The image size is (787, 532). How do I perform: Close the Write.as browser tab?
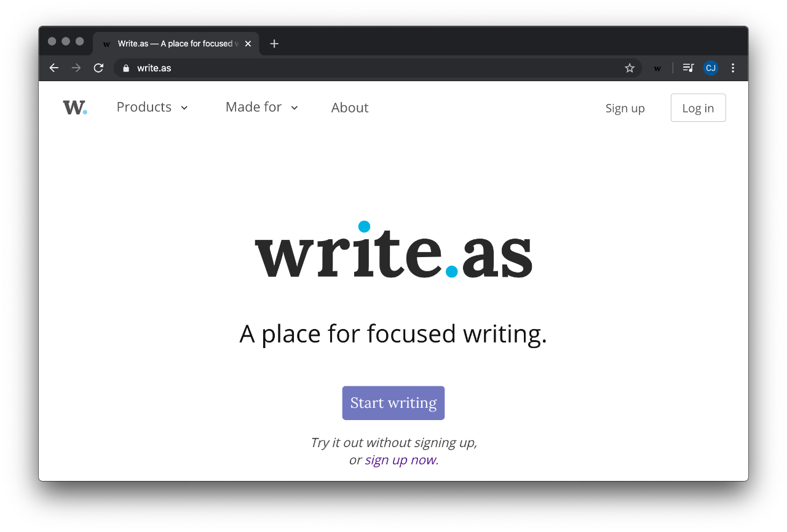[x=248, y=44]
